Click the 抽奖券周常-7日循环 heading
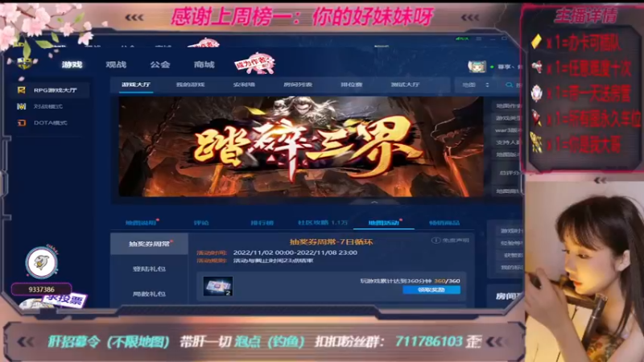This screenshot has width=644, height=362. pos(331,242)
